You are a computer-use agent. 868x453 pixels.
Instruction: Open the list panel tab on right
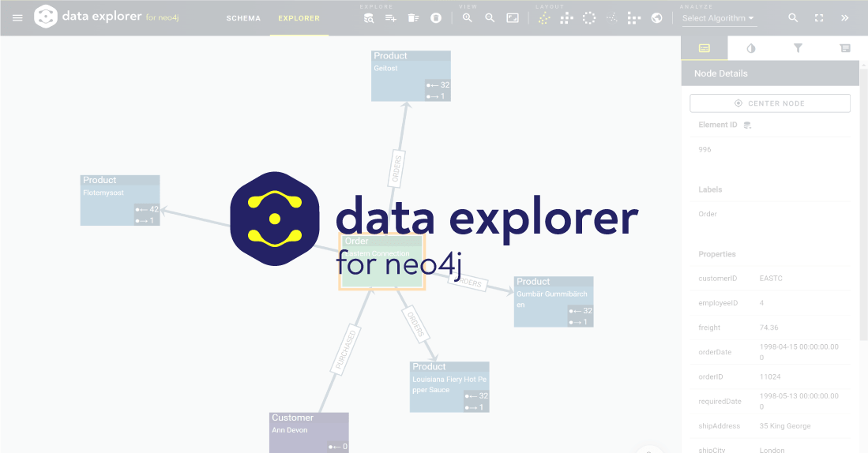pos(845,48)
